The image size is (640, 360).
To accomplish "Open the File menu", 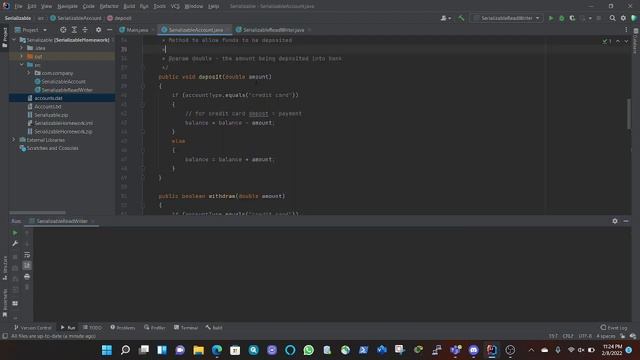I will (18, 6).
